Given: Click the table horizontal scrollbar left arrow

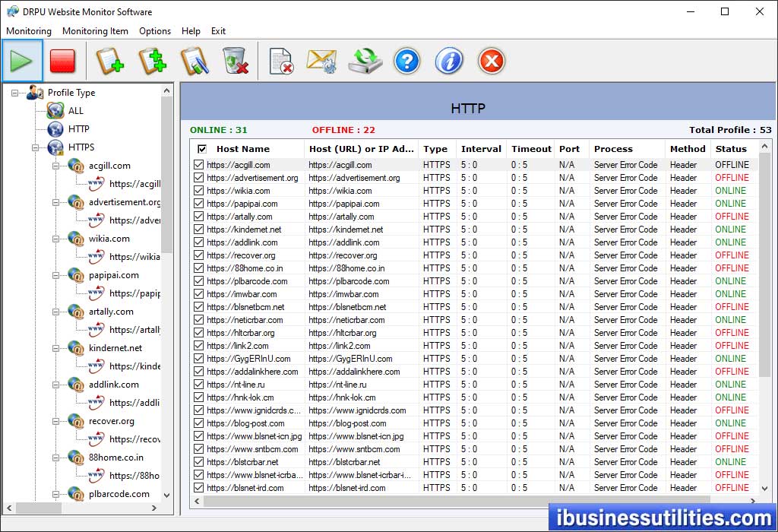Looking at the screenshot, I should pyautogui.click(x=197, y=502).
